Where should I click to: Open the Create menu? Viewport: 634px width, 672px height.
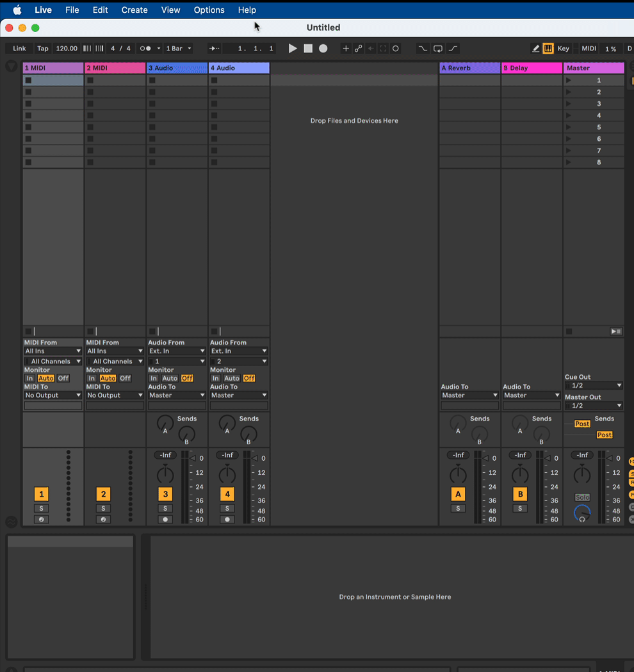[x=134, y=10]
